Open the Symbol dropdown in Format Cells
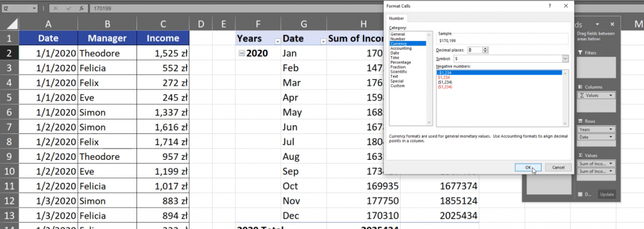Screen dimensions: 644x229 565,59
